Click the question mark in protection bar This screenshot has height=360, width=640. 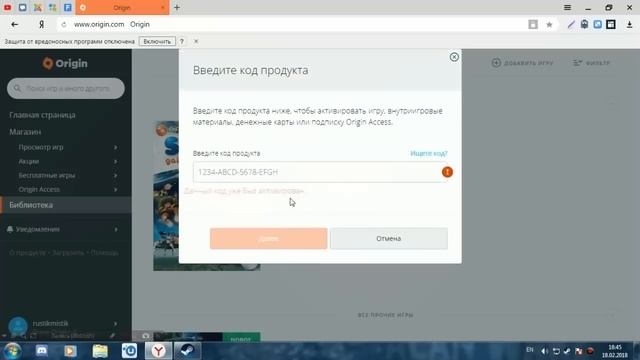click(182, 41)
